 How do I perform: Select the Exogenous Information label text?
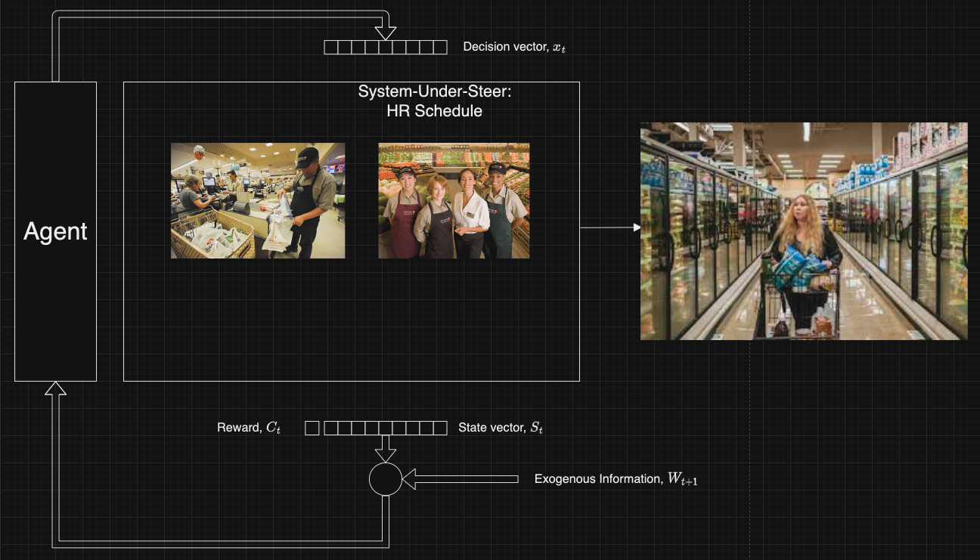point(616,479)
